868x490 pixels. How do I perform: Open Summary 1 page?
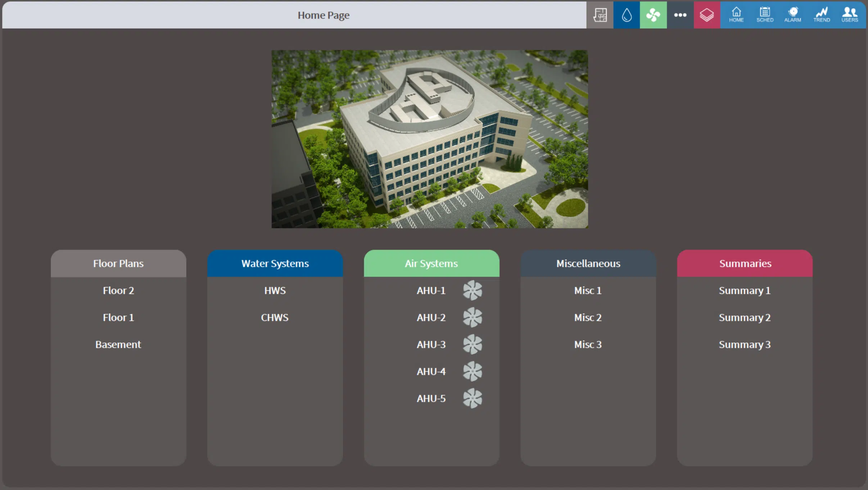(x=745, y=290)
